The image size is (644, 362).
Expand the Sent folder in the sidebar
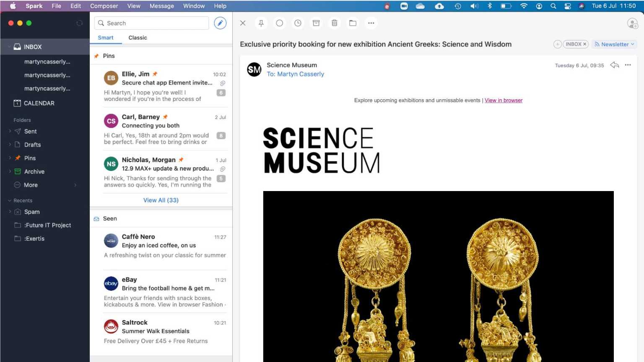coord(10,131)
